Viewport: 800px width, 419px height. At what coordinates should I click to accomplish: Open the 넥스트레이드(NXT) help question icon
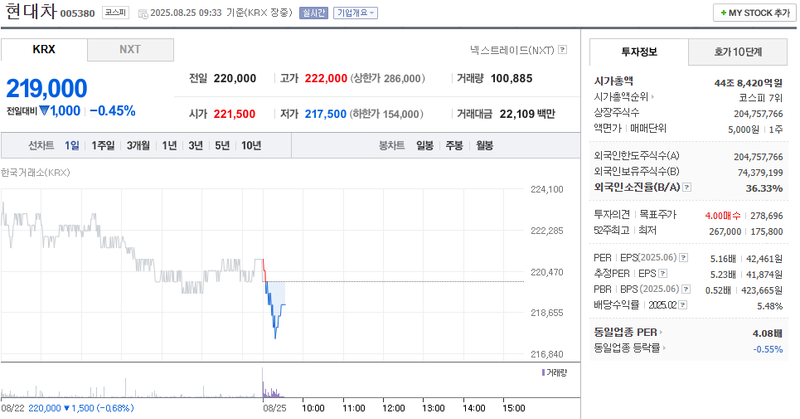click(x=562, y=50)
